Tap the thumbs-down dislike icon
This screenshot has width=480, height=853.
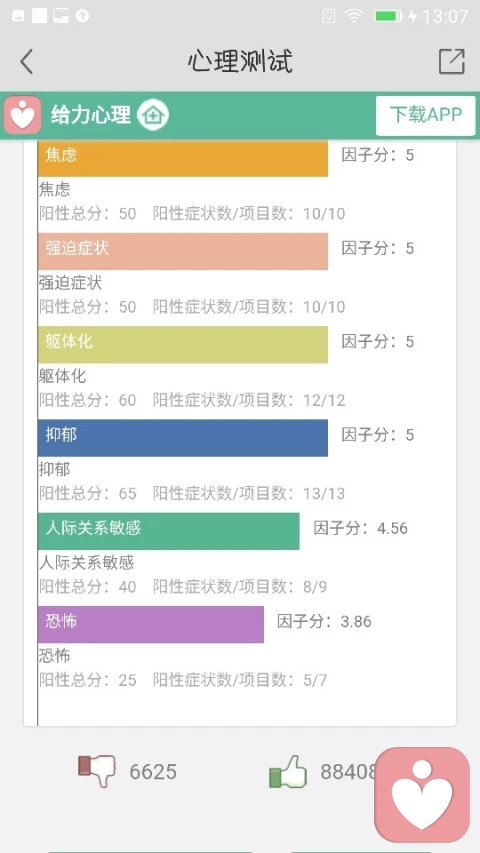pyautogui.click(x=96, y=770)
